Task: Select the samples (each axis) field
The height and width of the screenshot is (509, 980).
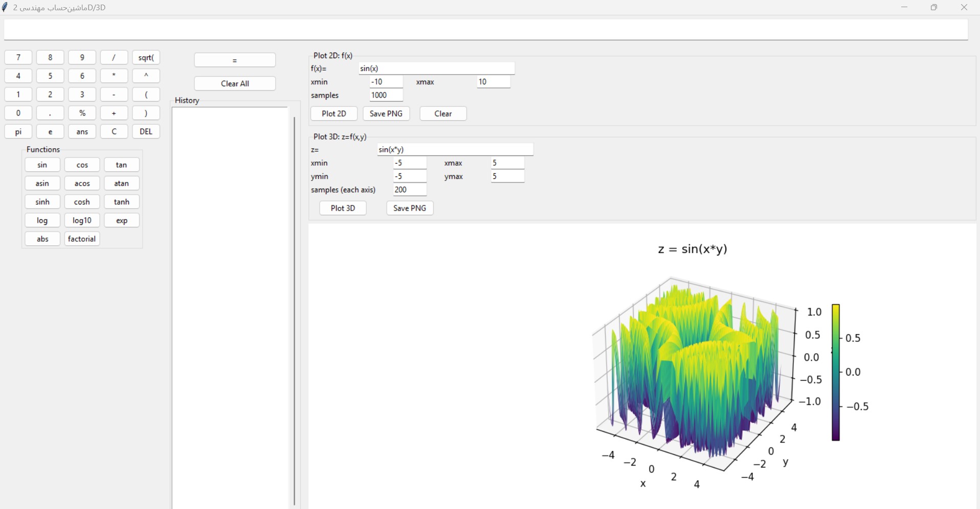Action: coord(410,190)
